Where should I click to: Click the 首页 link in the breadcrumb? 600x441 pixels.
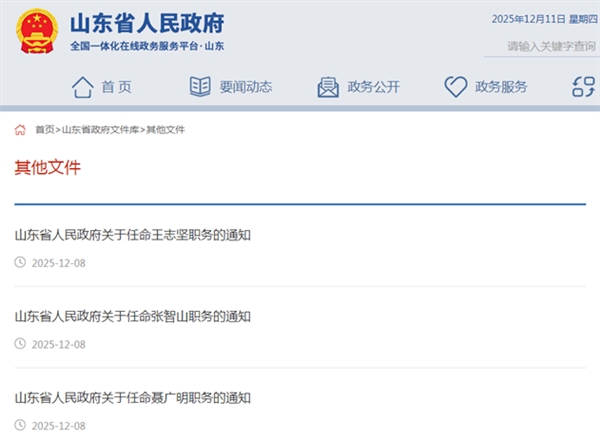(x=44, y=130)
